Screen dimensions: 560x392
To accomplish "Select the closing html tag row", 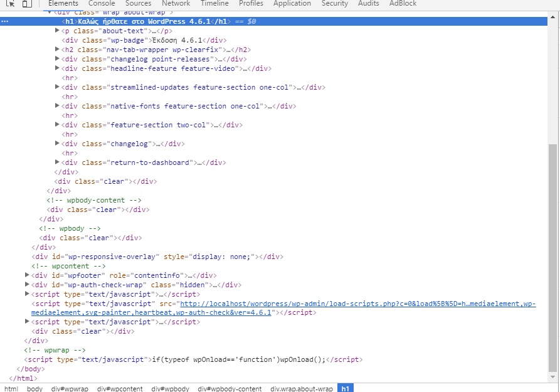I will pos(23,378).
